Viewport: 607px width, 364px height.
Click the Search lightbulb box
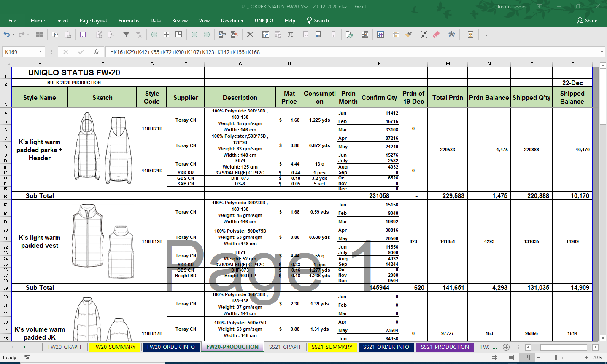[318, 20]
